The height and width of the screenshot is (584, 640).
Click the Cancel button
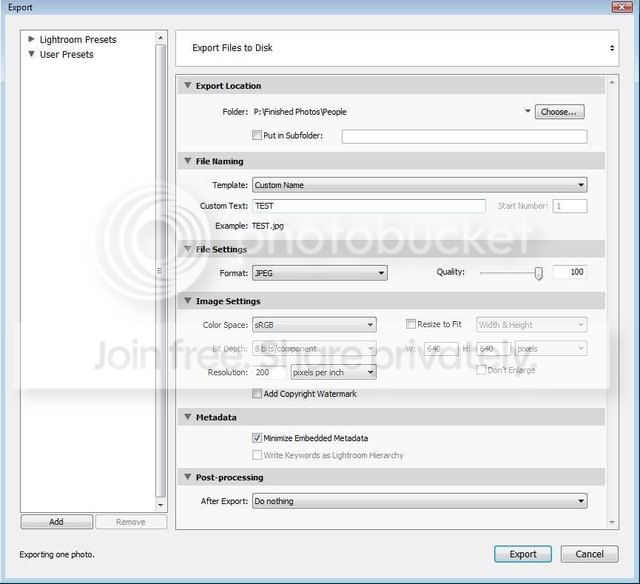(x=589, y=554)
